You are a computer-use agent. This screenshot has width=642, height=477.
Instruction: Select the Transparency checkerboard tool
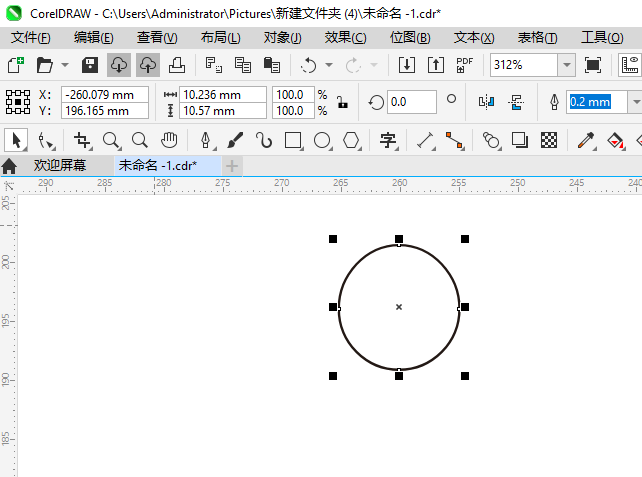pyautogui.click(x=549, y=140)
